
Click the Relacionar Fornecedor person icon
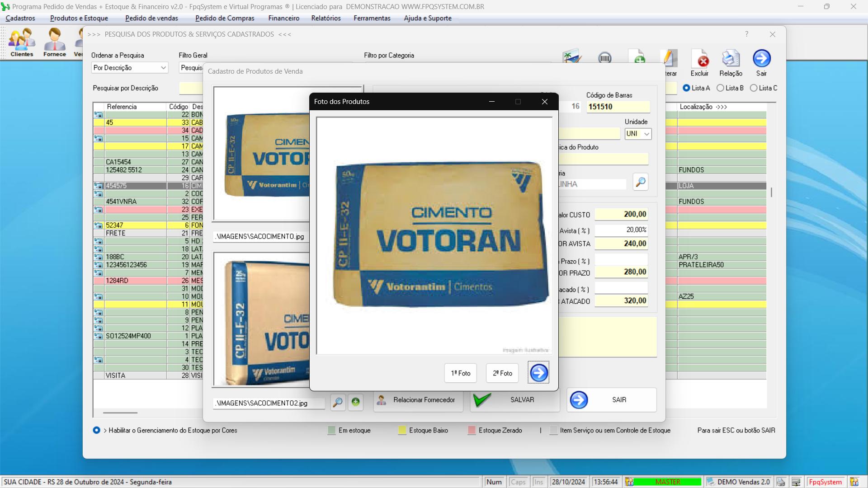pos(382,400)
